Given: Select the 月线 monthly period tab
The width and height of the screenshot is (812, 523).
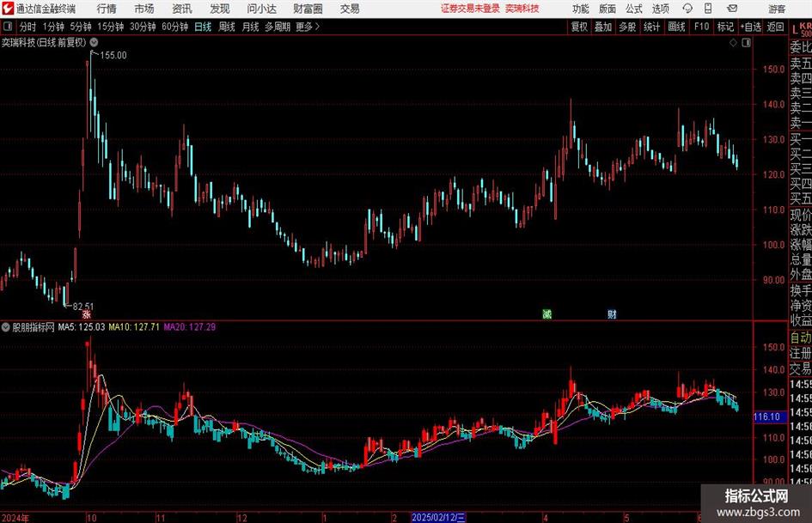Looking at the screenshot, I should click(x=250, y=27).
